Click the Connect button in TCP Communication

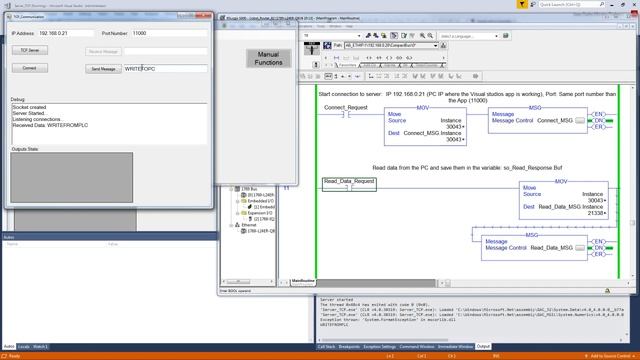[x=30, y=68]
